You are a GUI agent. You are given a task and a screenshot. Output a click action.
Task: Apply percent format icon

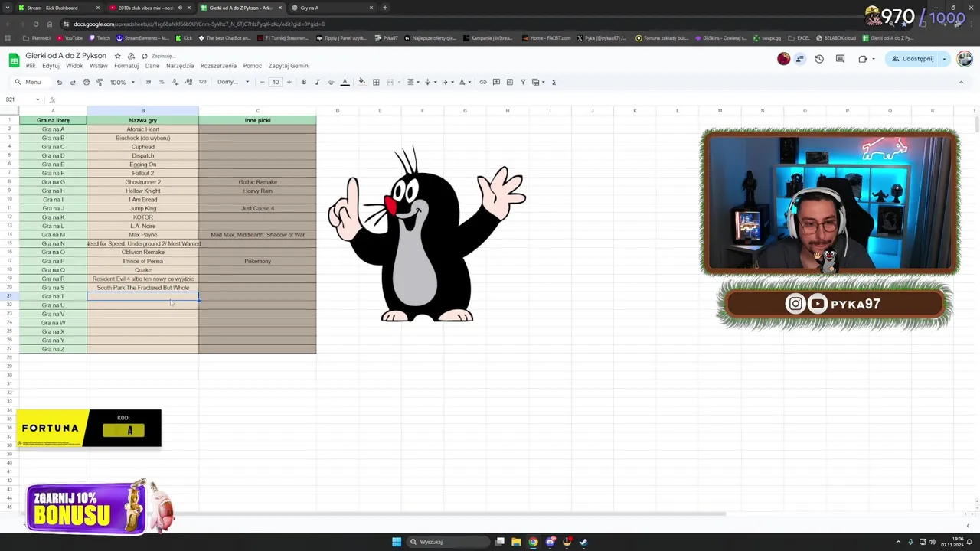click(x=161, y=82)
